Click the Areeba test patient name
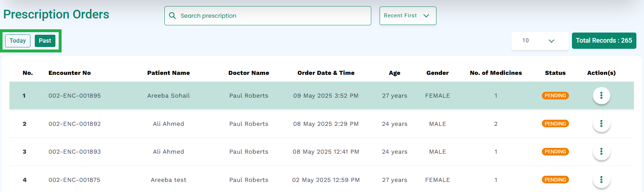644x192 pixels. pos(168,180)
